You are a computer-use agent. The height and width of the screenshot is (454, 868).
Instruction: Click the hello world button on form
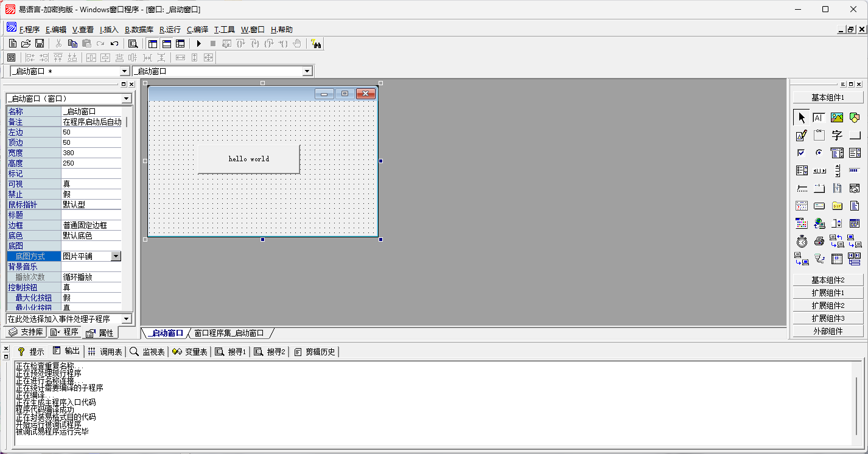(249, 159)
